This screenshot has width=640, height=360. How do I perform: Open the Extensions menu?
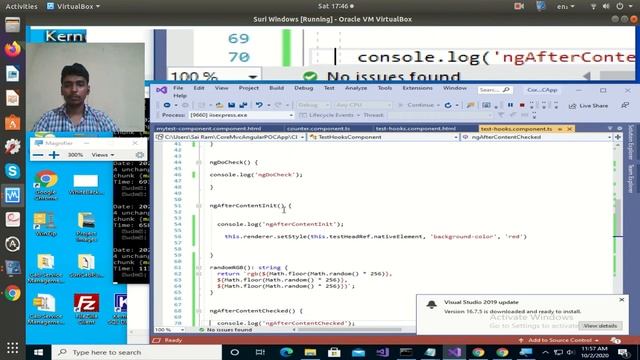pyautogui.click(x=417, y=88)
